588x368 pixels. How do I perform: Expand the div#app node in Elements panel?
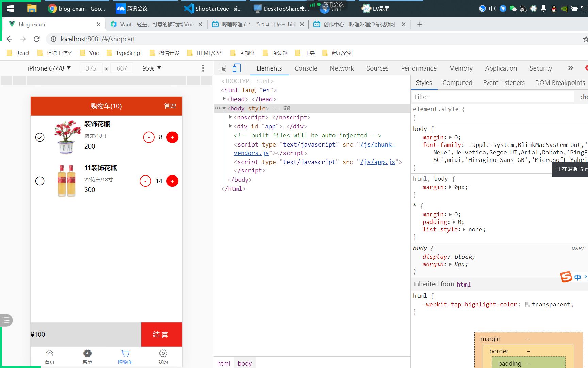[230, 126]
